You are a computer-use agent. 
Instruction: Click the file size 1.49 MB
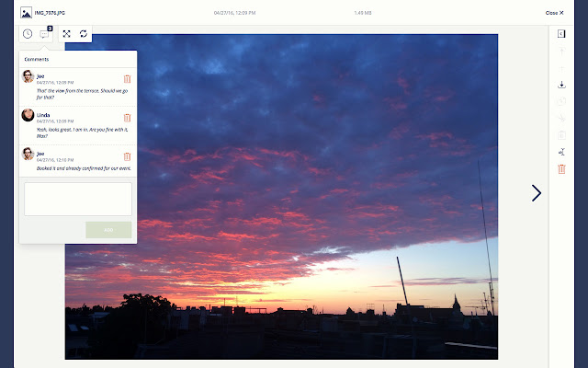click(363, 13)
